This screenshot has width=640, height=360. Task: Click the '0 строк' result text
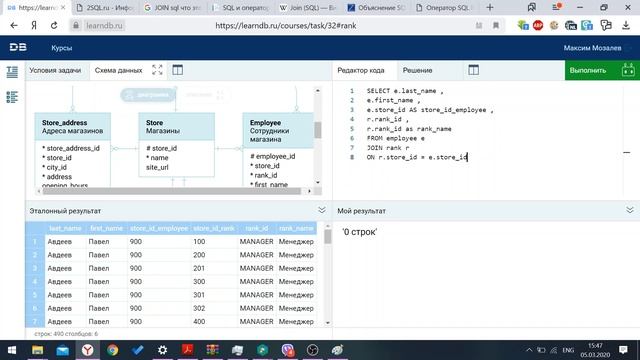point(360,232)
